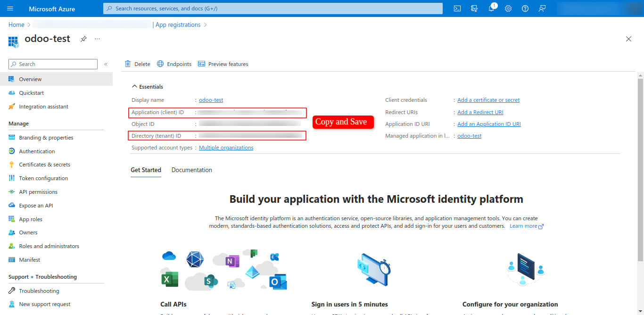Click Add an Application ID URI

tap(489, 124)
